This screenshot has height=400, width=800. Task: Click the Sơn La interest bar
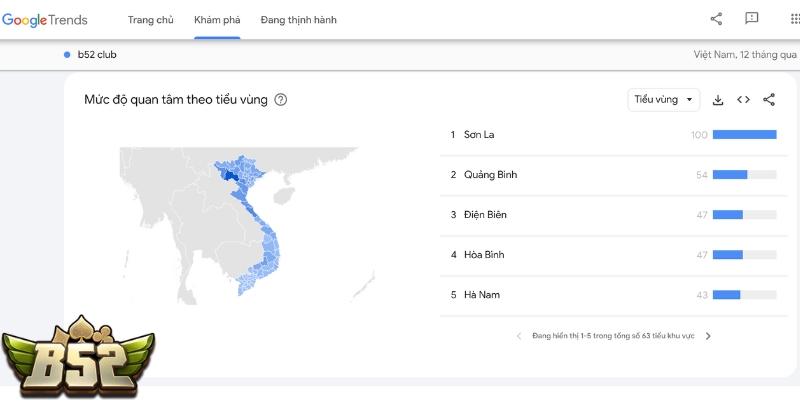(x=744, y=135)
